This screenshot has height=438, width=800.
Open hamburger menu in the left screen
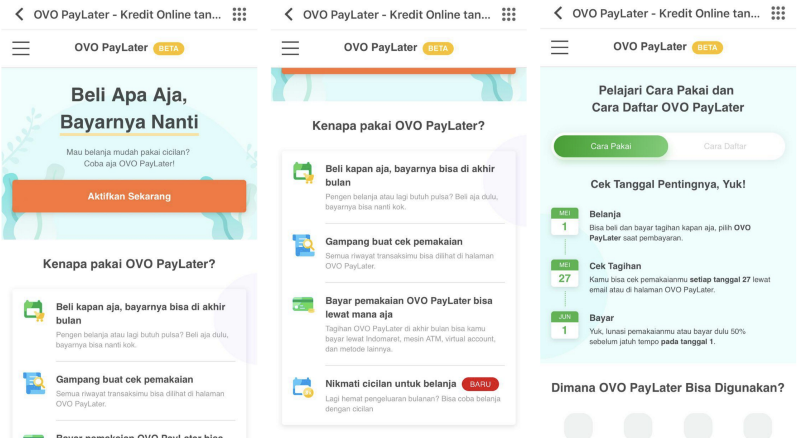pyautogui.click(x=21, y=48)
